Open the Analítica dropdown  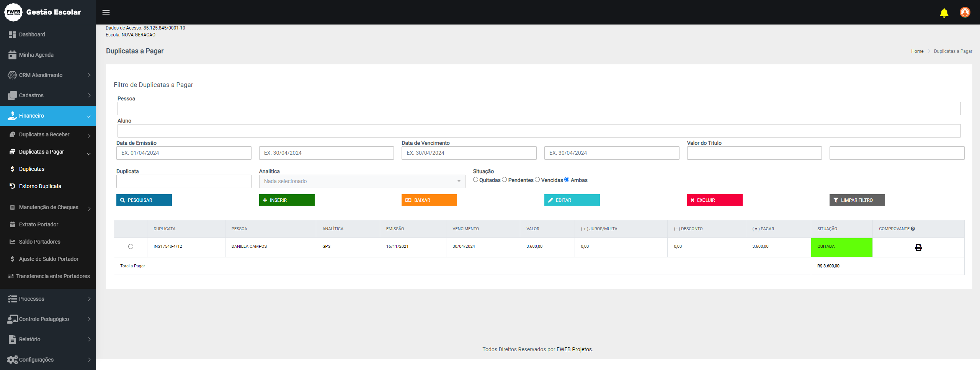362,181
